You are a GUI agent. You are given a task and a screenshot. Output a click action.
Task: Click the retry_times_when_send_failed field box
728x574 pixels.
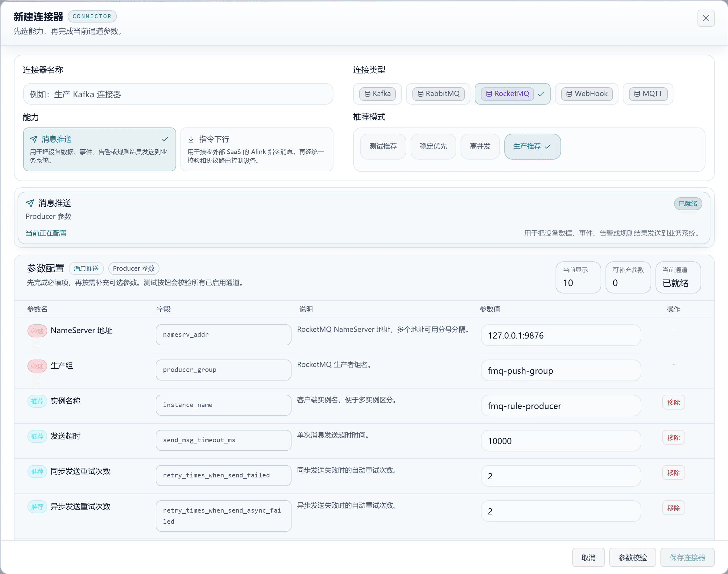(x=223, y=476)
